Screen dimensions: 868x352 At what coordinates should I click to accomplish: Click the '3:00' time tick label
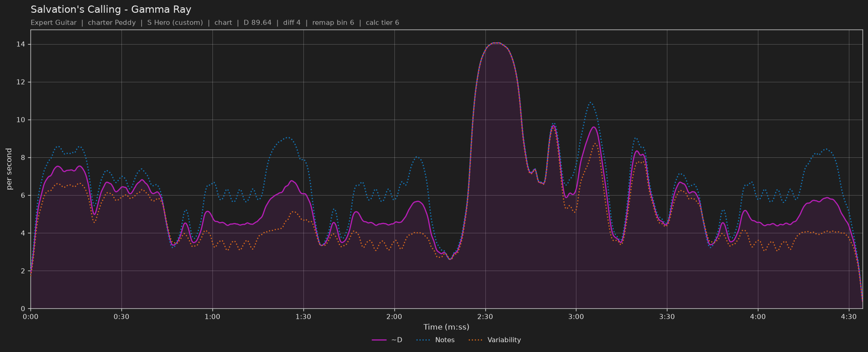click(576, 317)
